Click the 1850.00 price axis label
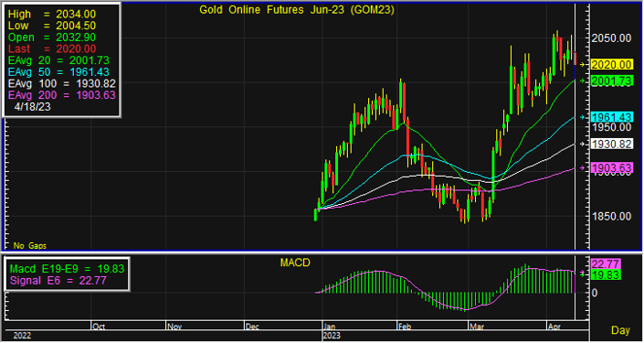644x343 pixels. 611,217
